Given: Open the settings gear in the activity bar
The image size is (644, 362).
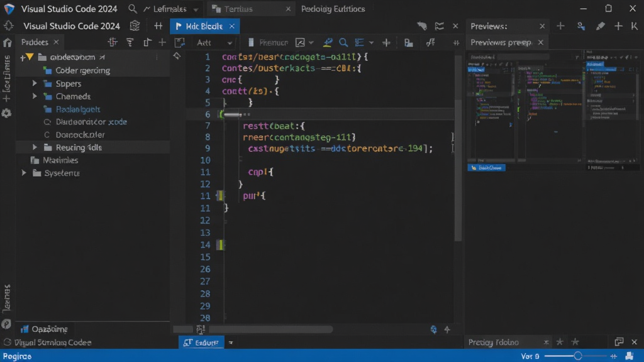Looking at the screenshot, I should (x=6, y=113).
